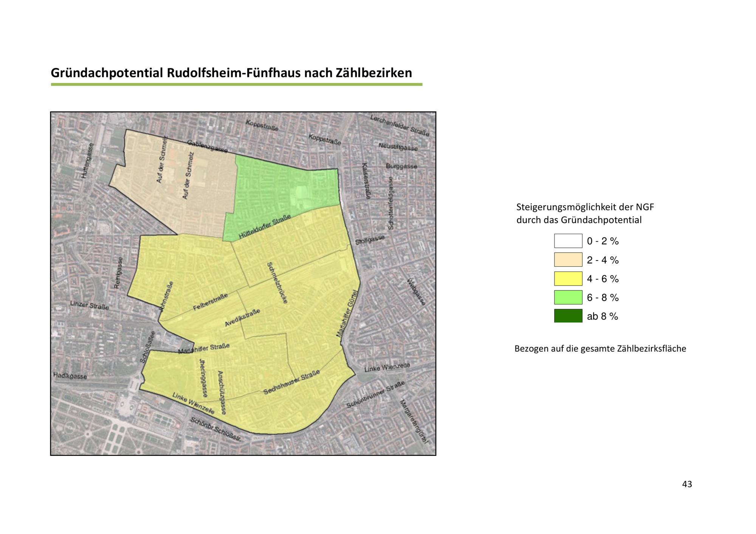The height and width of the screenshot is (534, 756).
Task: Click the 2 - 4 % beige legend swatch
Action: click(x=568, y=260)
